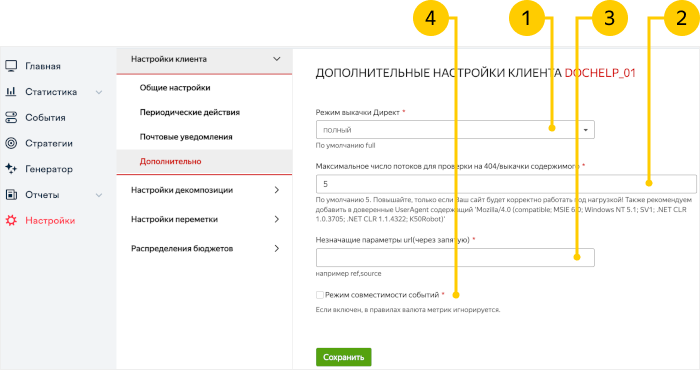This screenshot has height=370, width=700.
Task: Open Общие настройки submenu item
Action: point(175,88)
